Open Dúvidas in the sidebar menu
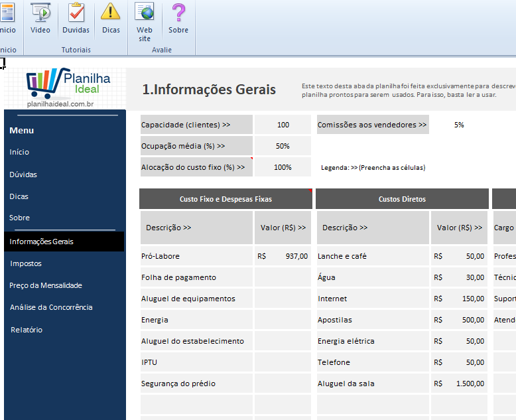This screenshot has height=420, width=516. pos(23,175)
